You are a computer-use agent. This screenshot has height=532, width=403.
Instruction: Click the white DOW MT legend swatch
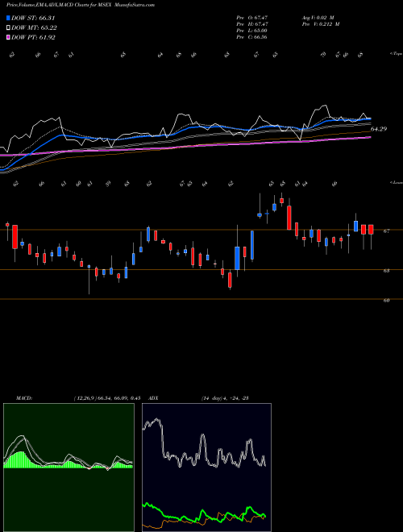click(9, 28)
